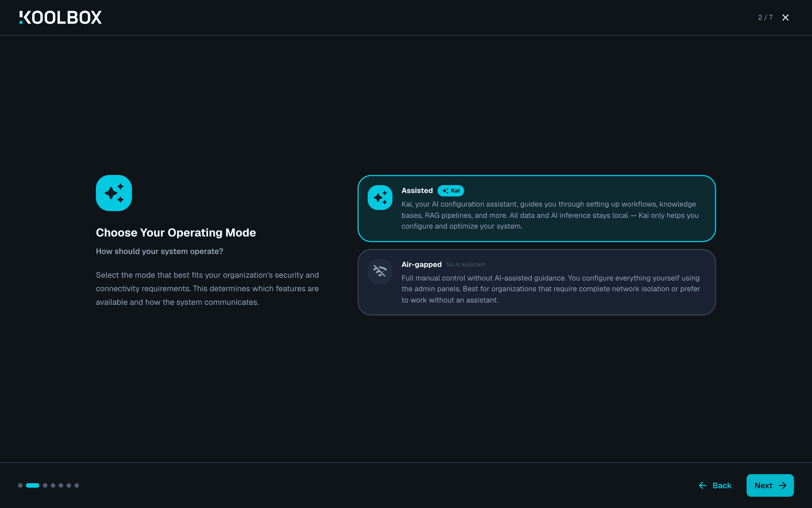The width and height of the screenshot is (812, 508).
Task: Click the active second progress indicator
Action: (32, 485)
